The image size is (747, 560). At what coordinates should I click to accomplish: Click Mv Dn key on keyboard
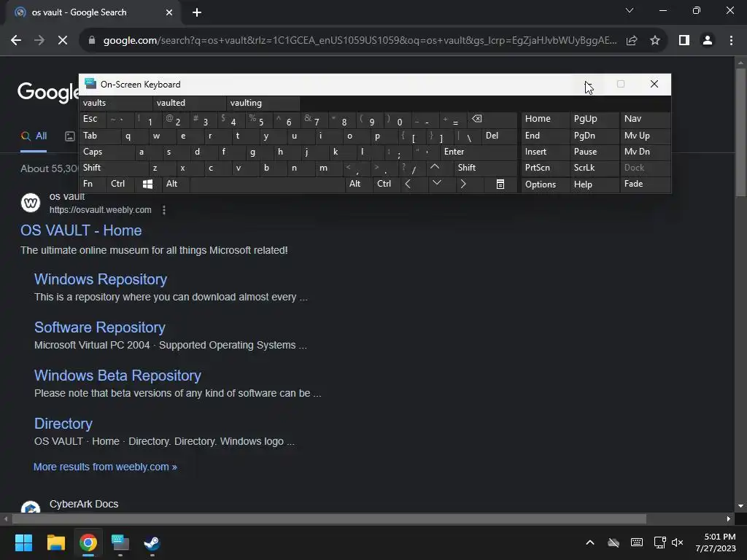click(645, 152)
